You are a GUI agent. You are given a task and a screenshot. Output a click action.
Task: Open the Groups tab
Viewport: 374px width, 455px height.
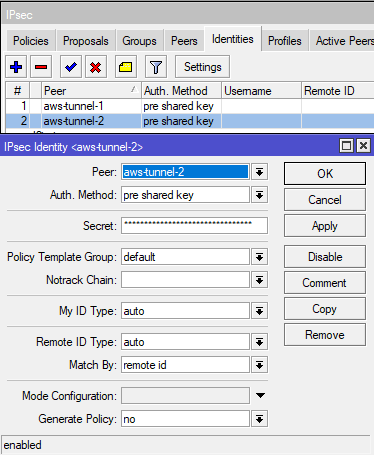click(139, 41)
